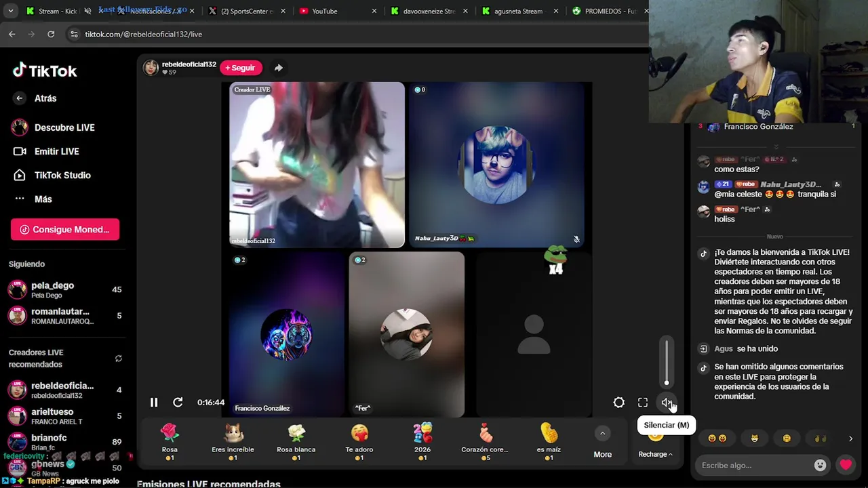This screenshot has height=488, width=868.
Task: Open recommended creator arieltueso
Action: click(65, 415)
